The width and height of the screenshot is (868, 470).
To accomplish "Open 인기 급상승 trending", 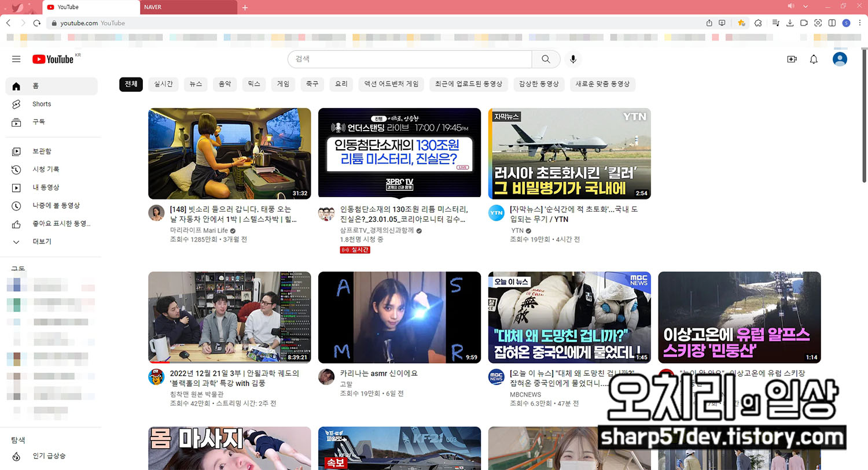I will [x=52, y=456].
